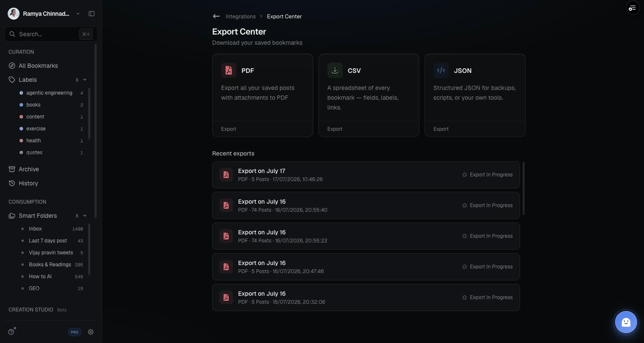Click Export on the CSV card
644x343 pixels.
pos(335,129)
